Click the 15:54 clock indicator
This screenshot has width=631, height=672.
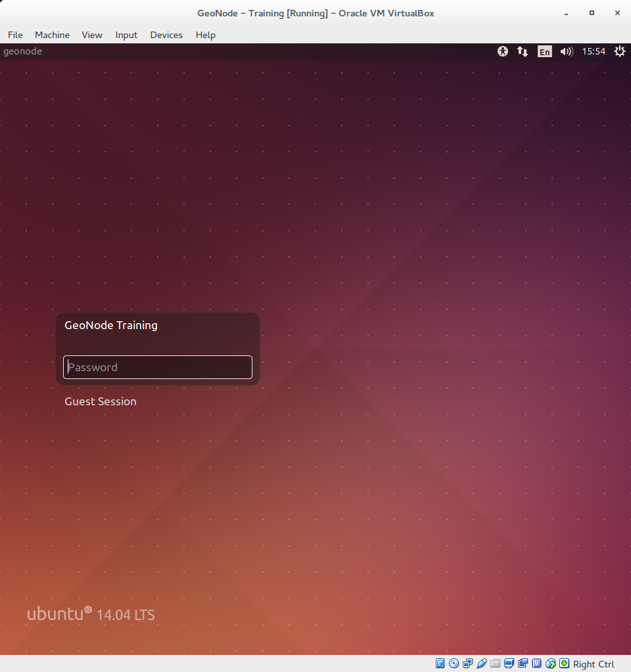[594, 51]
